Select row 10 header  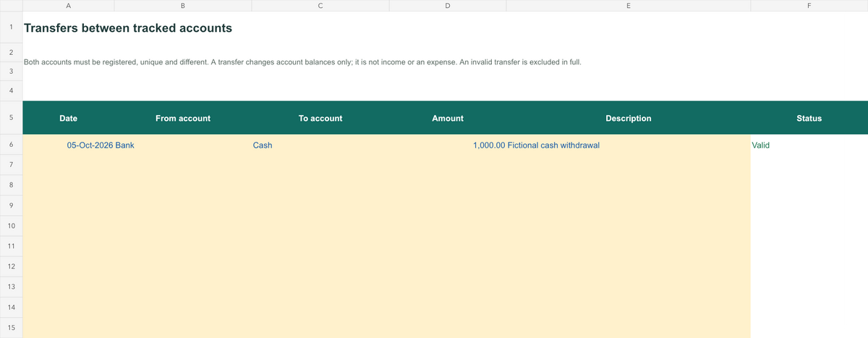click(11, 226)
